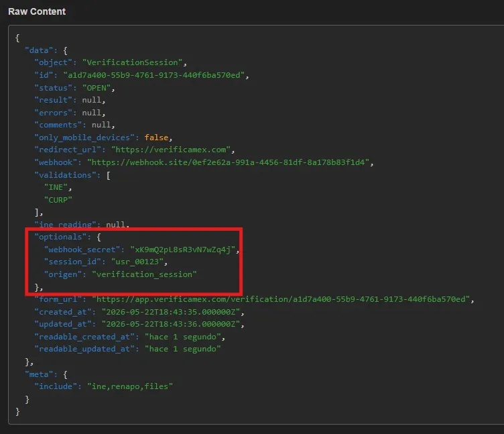Screen dimensions: 504x434
Task: Click the form_url verification link
Action: [x=281, y=299]
